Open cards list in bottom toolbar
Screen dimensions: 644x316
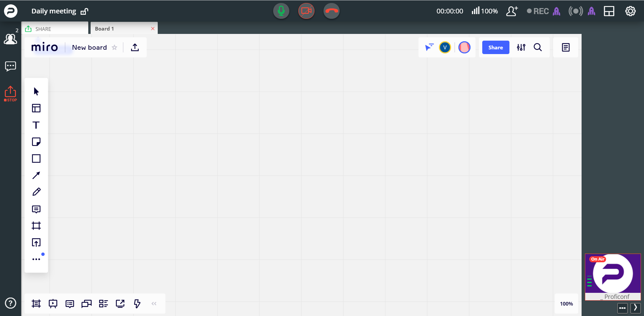(x=103, y=304)
